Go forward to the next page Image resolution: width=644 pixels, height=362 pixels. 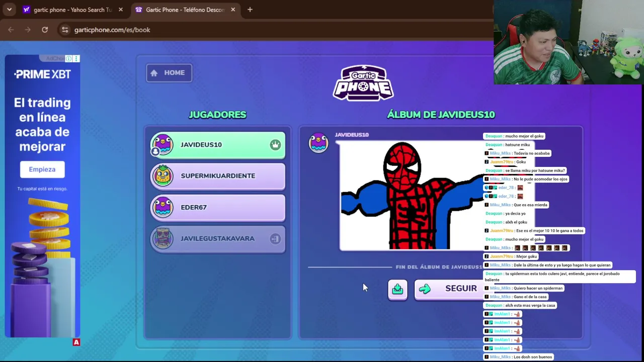coord(28,30)
